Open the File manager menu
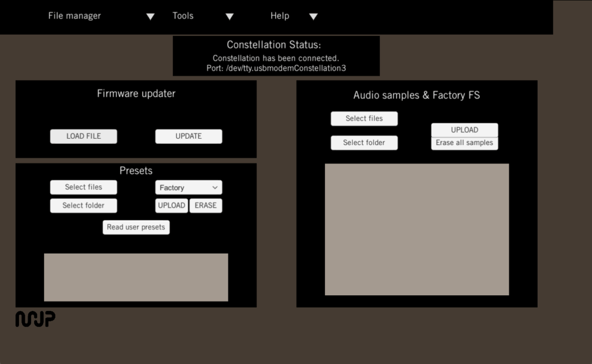 (75, 16)
